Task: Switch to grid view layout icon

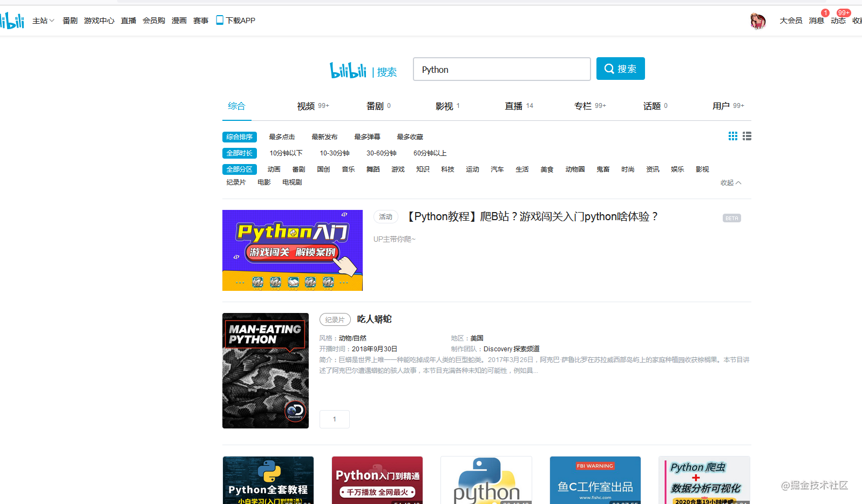Action: click(x=733, y=136)
